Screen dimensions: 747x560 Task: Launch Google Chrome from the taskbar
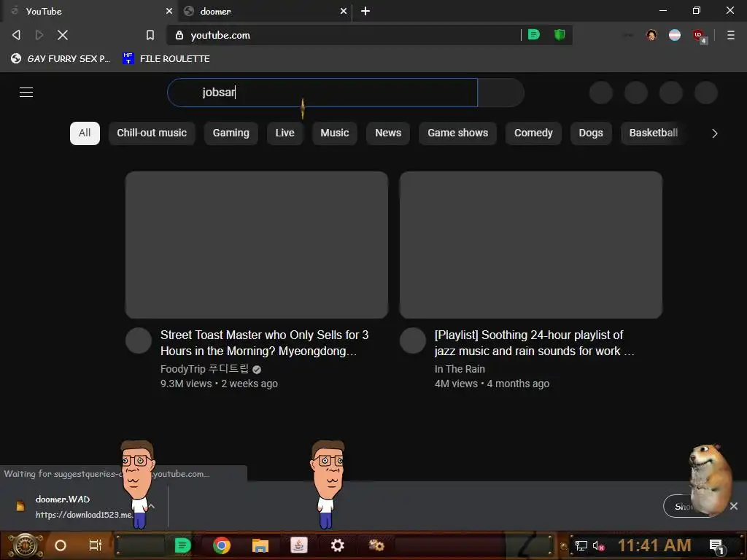point(222,545)
